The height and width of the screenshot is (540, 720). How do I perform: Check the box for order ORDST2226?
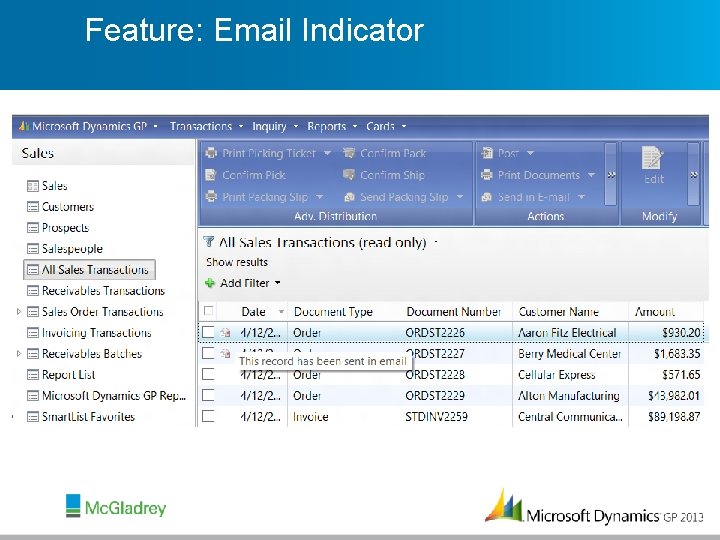tap(208, 332)
